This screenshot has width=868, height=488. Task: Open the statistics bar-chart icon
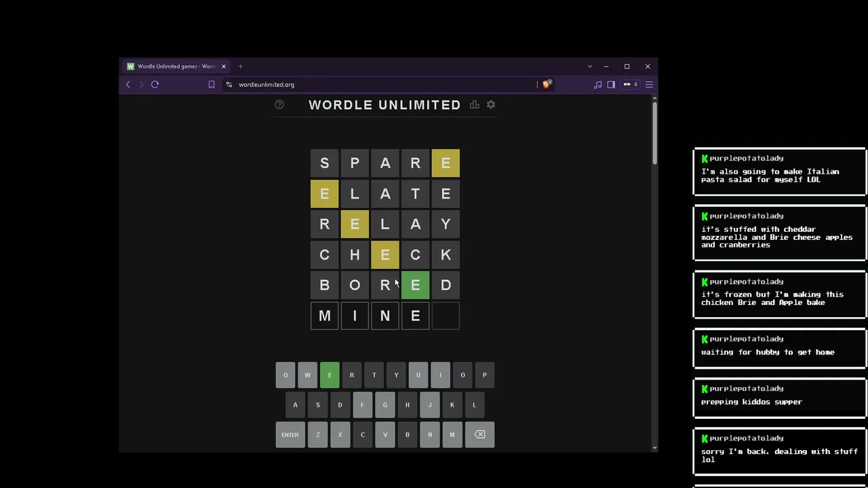point(475,104)
